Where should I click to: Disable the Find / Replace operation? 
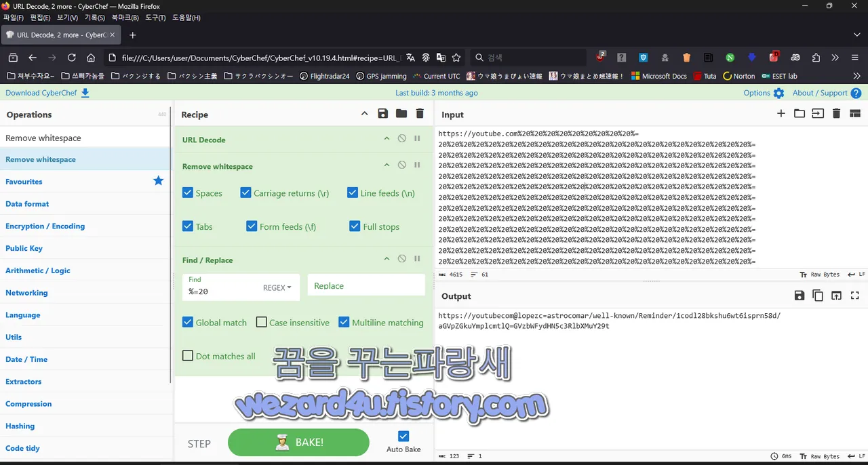click(402, 259)
